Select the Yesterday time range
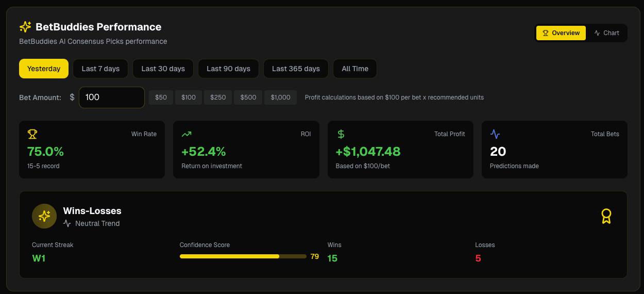 pos(44,69)
